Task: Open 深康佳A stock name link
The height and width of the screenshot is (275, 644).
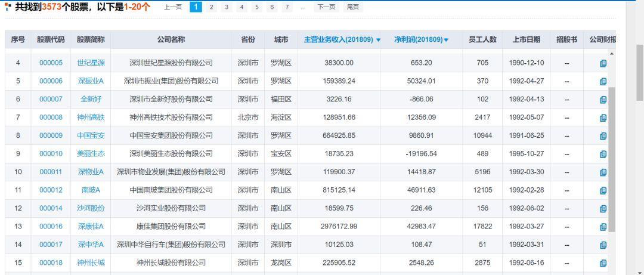Action: point(91,226)
